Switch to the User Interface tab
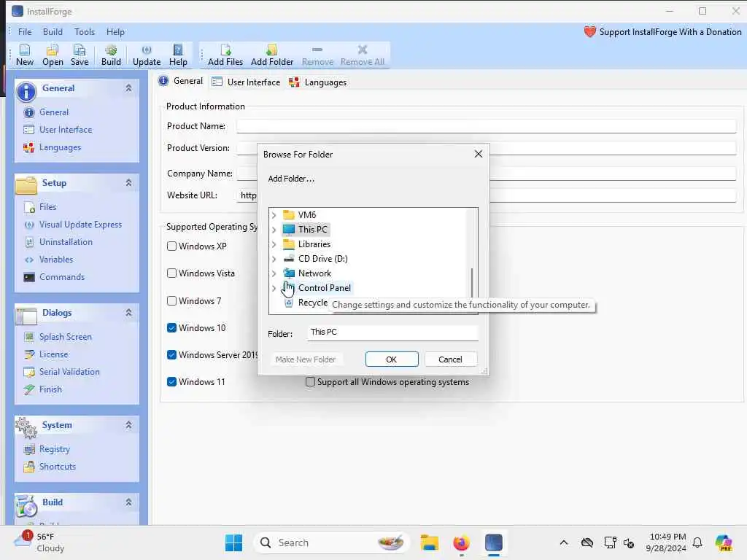This screenshot has width=747, height=560. coord(246,82)
